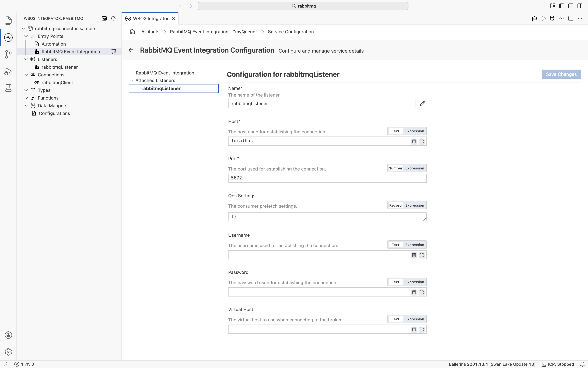Start debugging with the bug icon

[x=552, y=19]
